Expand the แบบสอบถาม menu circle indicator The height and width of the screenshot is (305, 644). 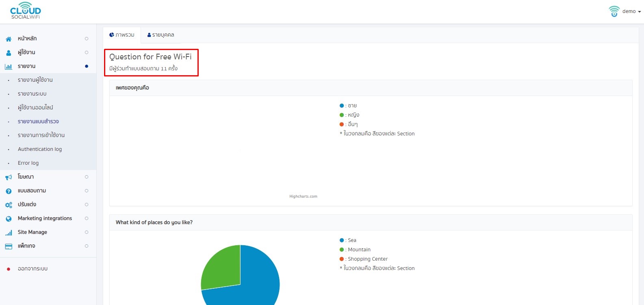click(x=87, y=191)
